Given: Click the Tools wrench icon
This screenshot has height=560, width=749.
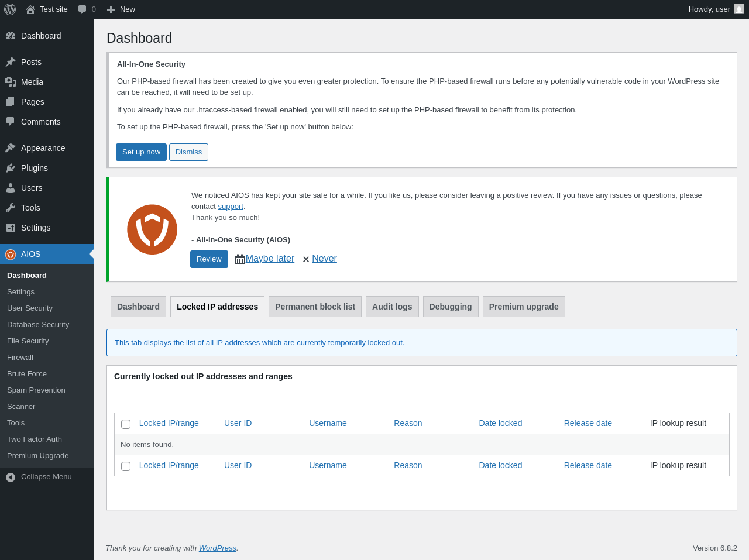Looking at the screenshot, I should [11, 208].
